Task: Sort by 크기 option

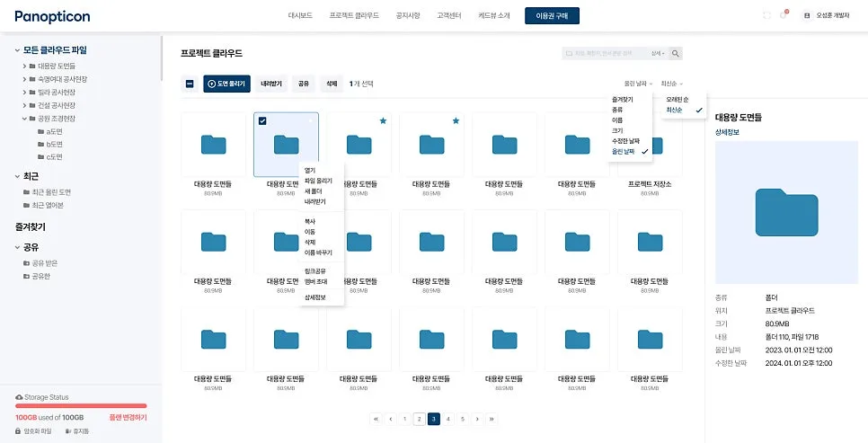Action: [617, 130]
